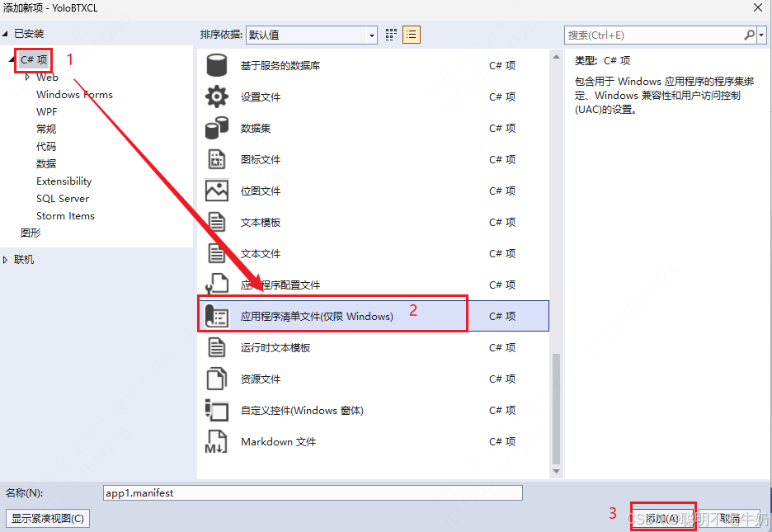Image resolution: width=772 pixels, height=532 pixels.
Task: Click the template list scrollbar thumb
Action: coord(557,408)
